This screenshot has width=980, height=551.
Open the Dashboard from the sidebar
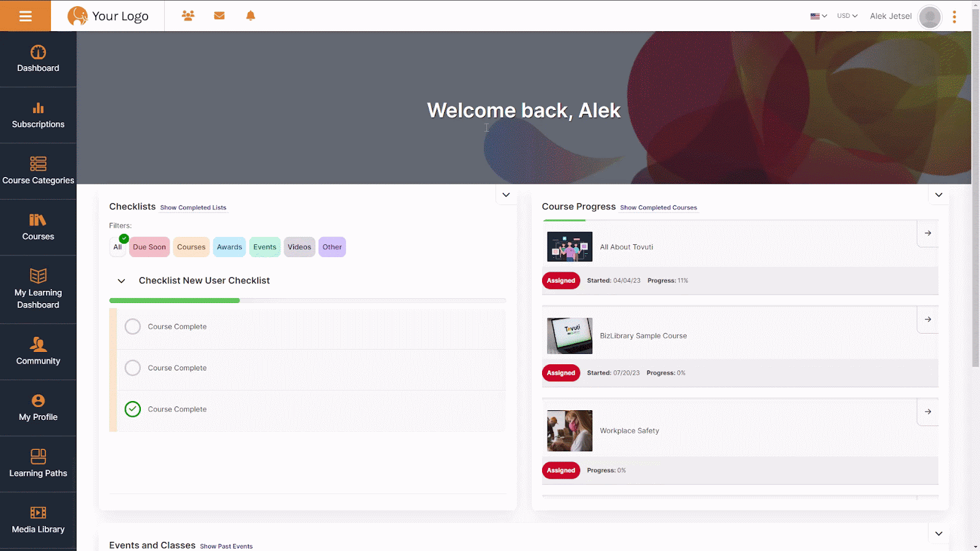click(x=38, y=59)
